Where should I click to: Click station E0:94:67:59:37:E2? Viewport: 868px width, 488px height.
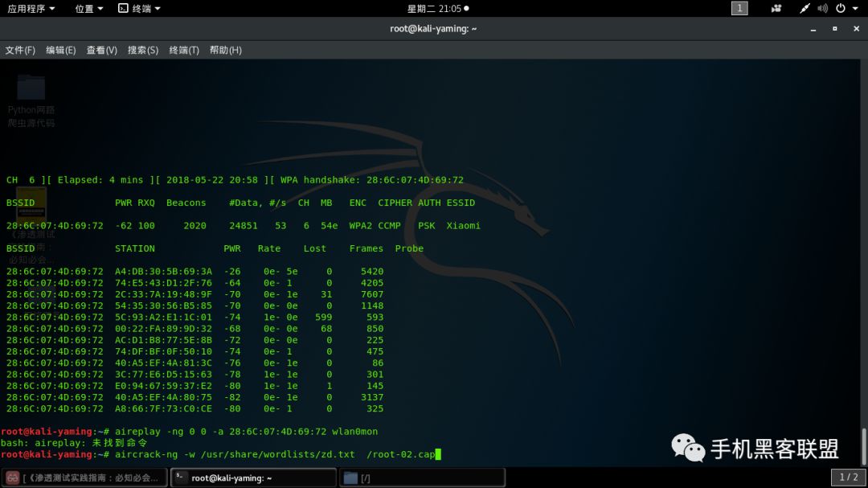(x=163, y=386)
